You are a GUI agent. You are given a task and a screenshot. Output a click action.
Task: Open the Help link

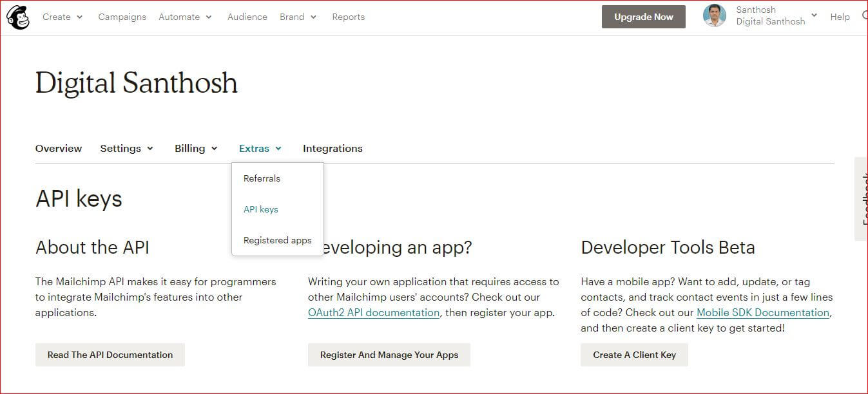[840, 17]
